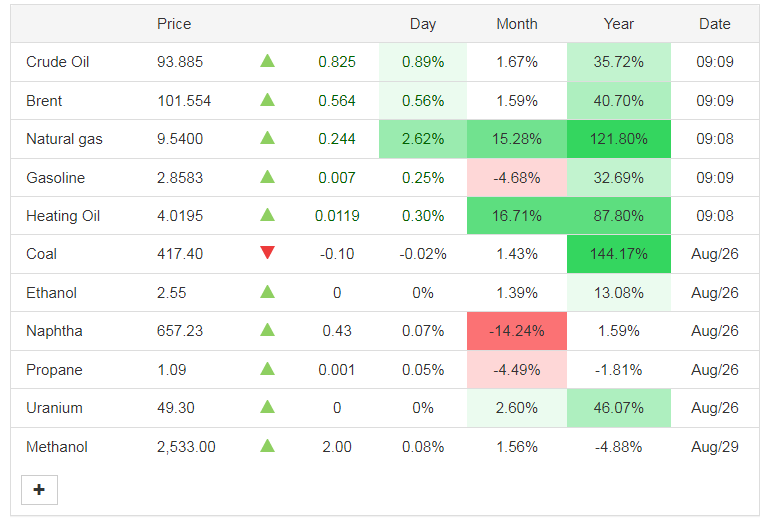
Task: Click the green up arrow in Natural gas row
Action: pos(267,138)
